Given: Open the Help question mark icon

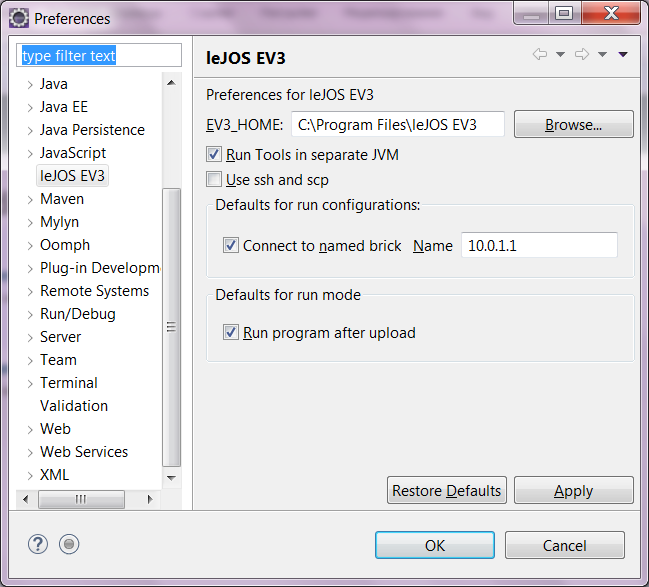Looking at the screenshot, I should point(38,544).
